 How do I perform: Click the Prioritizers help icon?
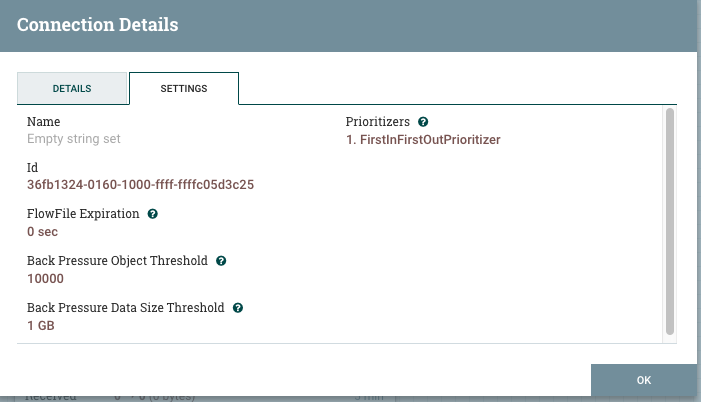[x=423, y=122]
